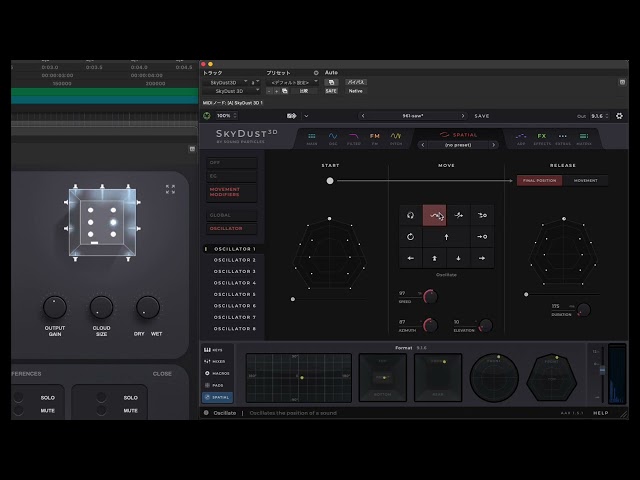Select the GLOBAL scope button

coord(232,215)
